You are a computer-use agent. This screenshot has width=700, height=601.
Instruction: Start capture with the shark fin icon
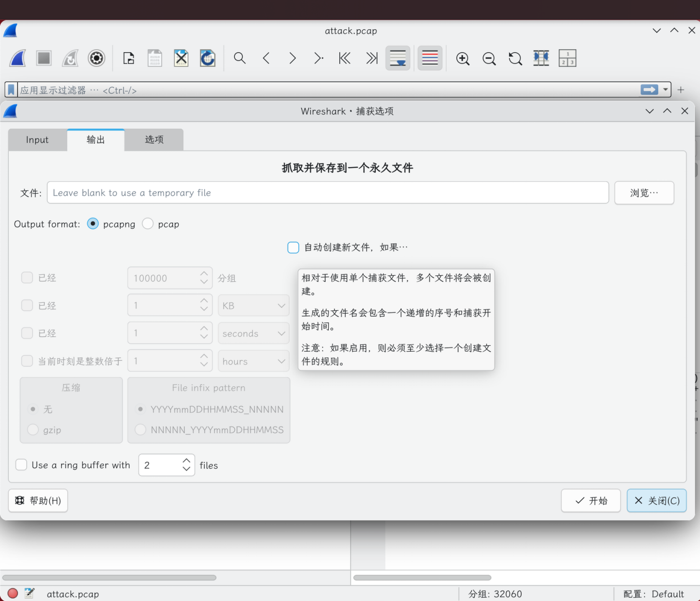pos(18,58)
